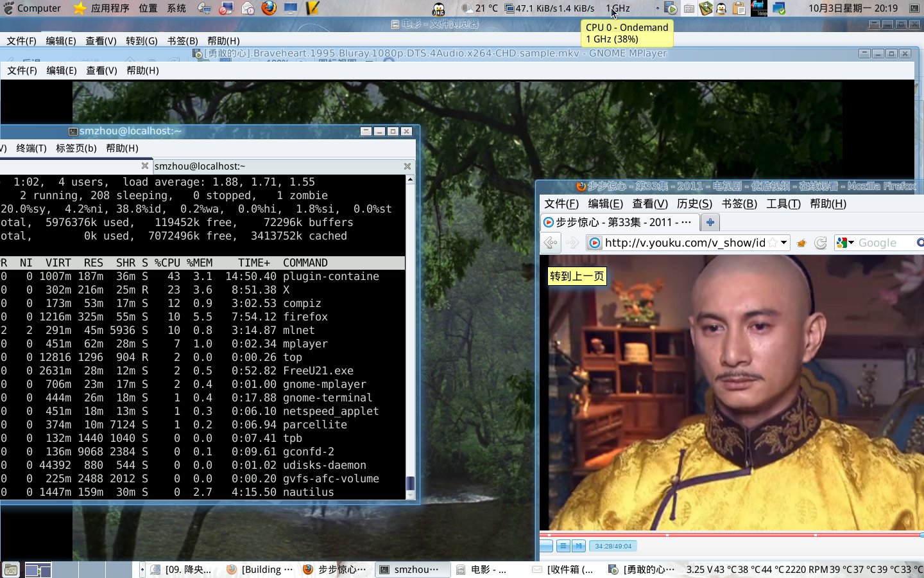This screenshot has height=578, width=924.
Task: Click the playlist button in youku player
Action: (x=563, y=546)
